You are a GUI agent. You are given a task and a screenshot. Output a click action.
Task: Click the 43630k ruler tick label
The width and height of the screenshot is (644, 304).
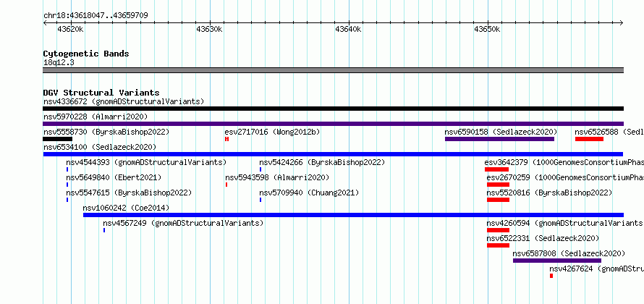click(x=209, y=30)
